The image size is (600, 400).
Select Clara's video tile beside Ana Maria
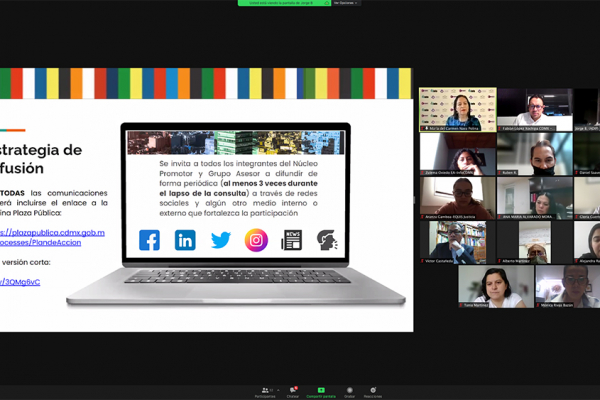coord(587,198)
